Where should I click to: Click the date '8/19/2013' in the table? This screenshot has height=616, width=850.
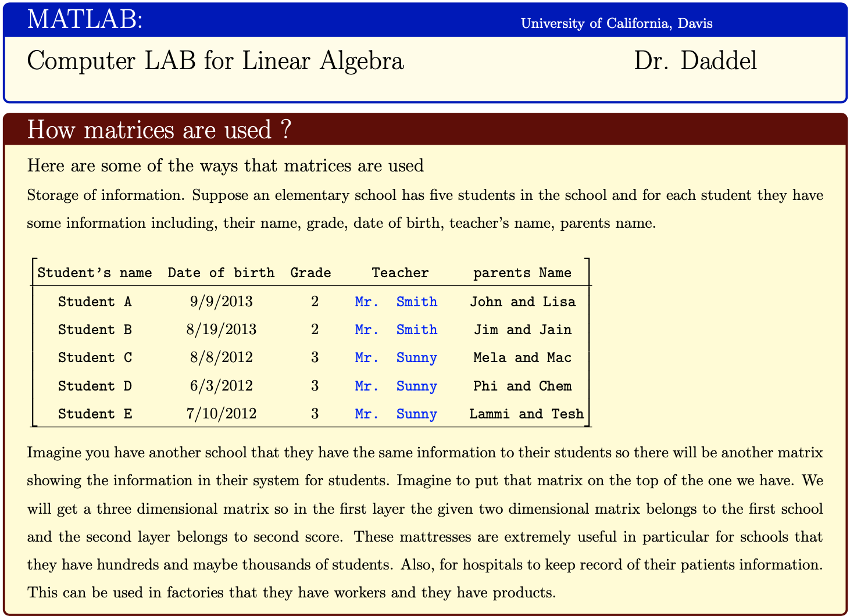[x=221, y=330]
